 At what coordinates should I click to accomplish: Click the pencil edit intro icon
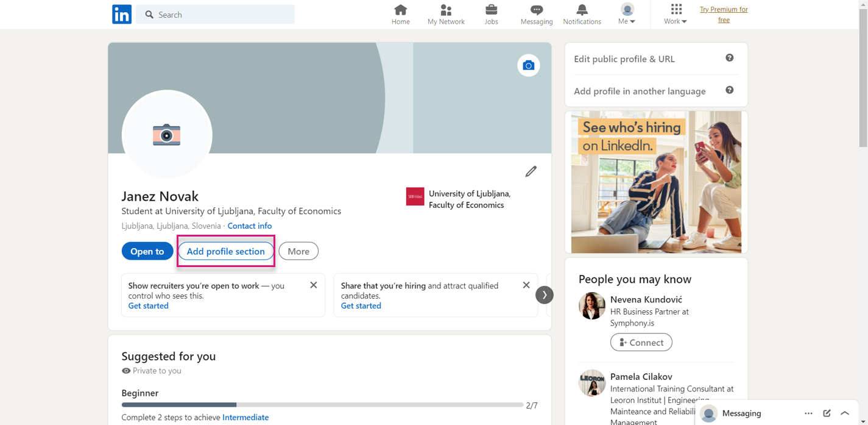(531, 171)
